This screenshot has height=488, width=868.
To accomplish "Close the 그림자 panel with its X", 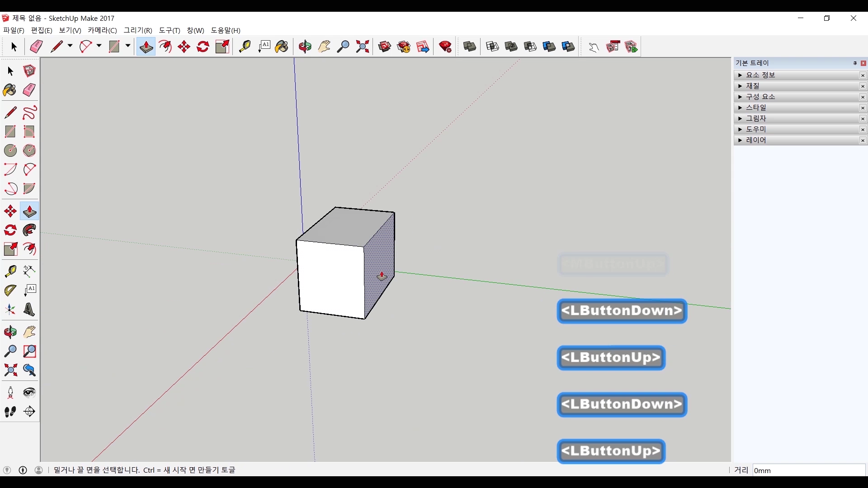I will [863, 119].
